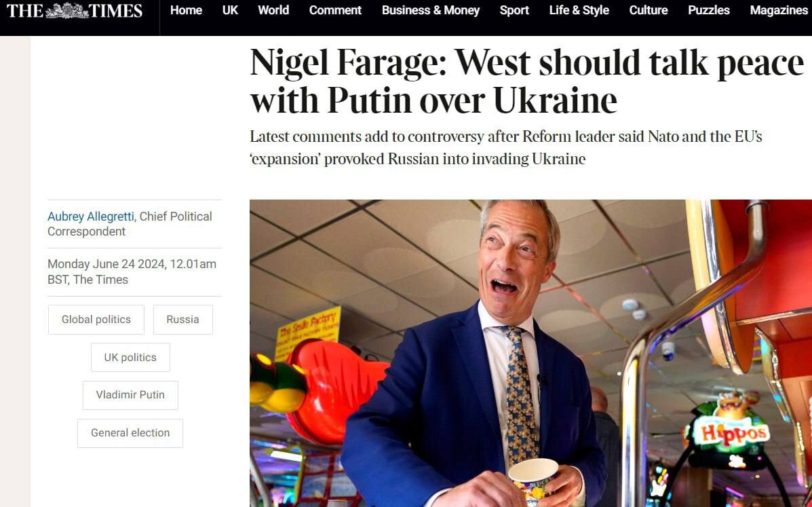
Task: Open author Aubrey Allegretti's profile link
Action: [x=91, y=217]
